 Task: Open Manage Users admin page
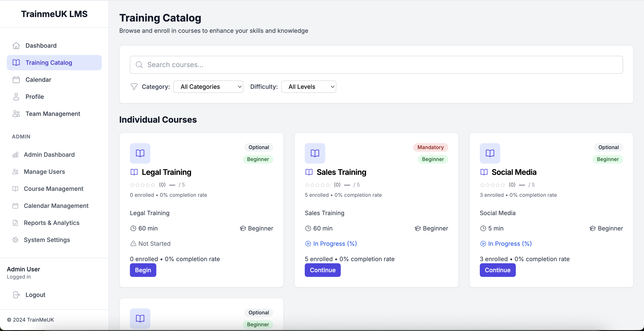coord(54,172)
